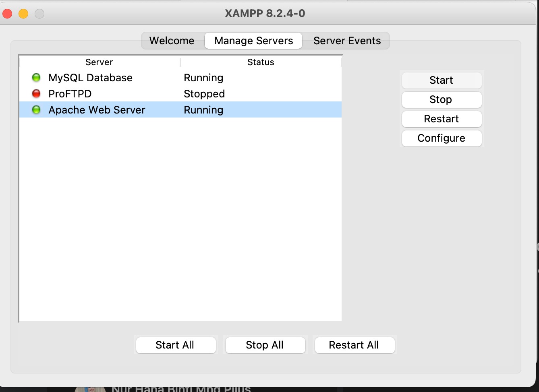Open the Server Events tab

(x=347, y=41)
